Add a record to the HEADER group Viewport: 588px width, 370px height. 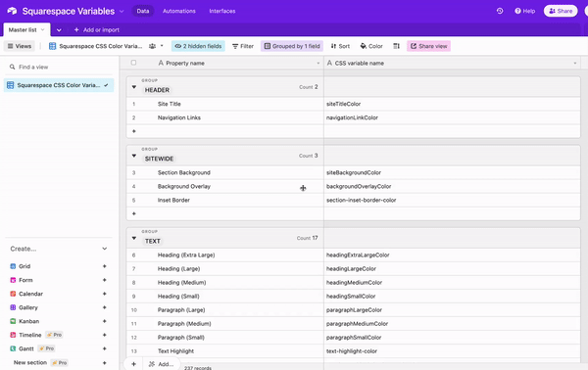[134, 131]
